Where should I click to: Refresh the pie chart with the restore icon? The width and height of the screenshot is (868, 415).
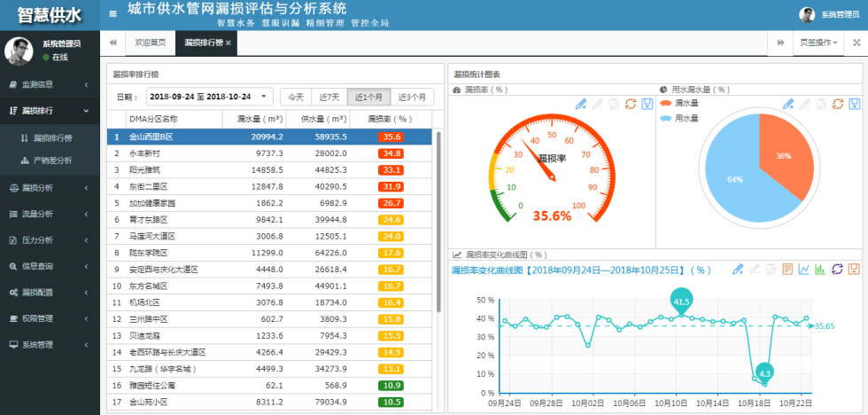[838, 104]
